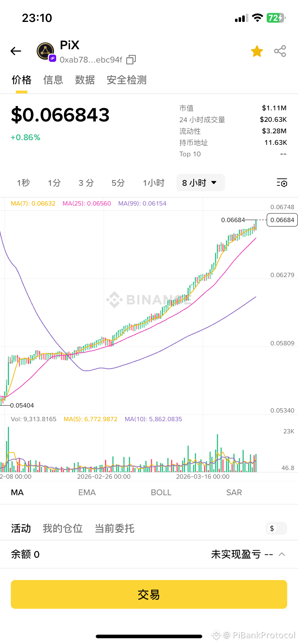Tap the 24 小时成交量 value $20.63K
The height and width of the screenshot is (644, 298).
click(273, 119)
